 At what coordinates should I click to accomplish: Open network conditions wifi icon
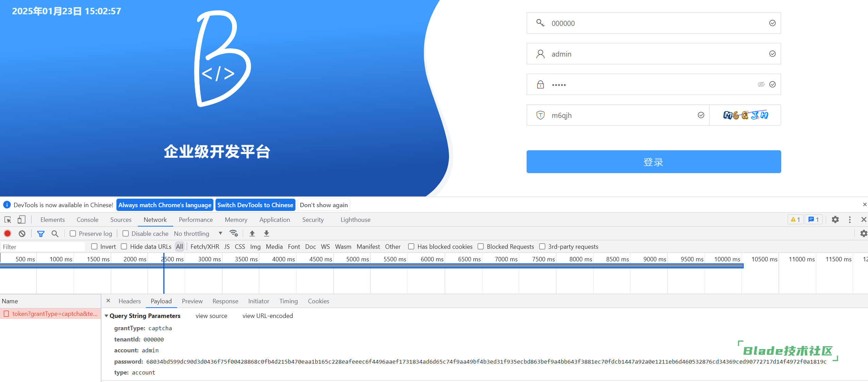click(x=234, y=233)
